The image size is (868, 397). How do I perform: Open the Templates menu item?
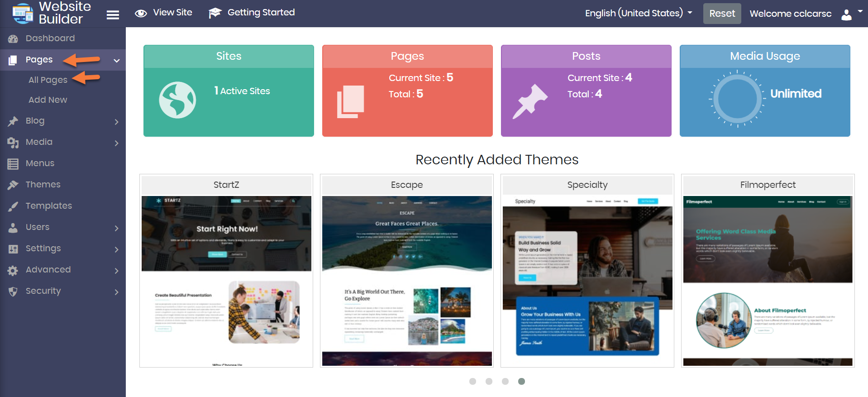49,206
